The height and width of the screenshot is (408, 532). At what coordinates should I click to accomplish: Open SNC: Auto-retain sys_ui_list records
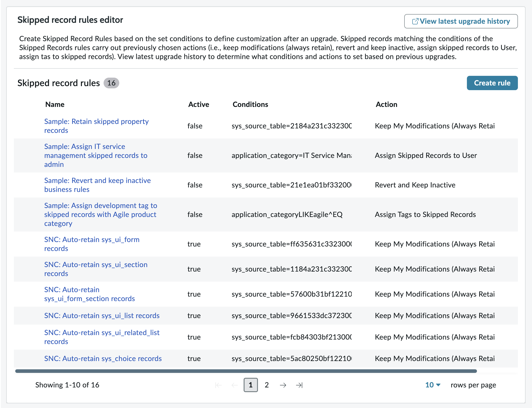(102, 315)
